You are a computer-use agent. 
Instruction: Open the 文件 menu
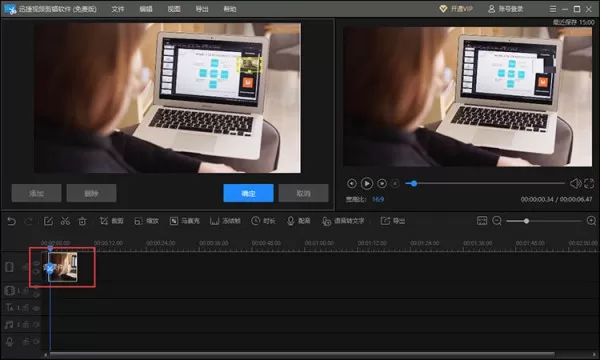[117, 9]
